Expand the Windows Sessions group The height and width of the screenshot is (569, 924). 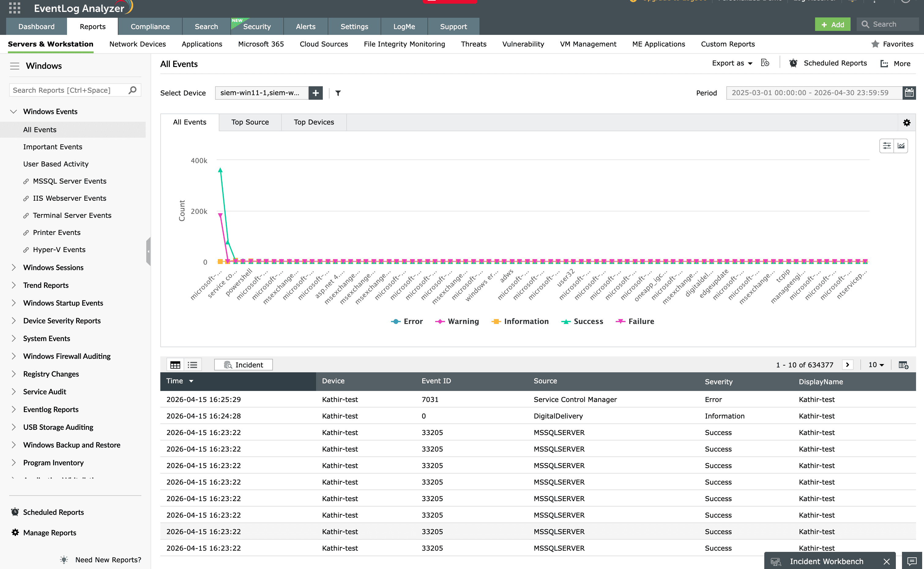pyautogui.click(x=13, y=267)
